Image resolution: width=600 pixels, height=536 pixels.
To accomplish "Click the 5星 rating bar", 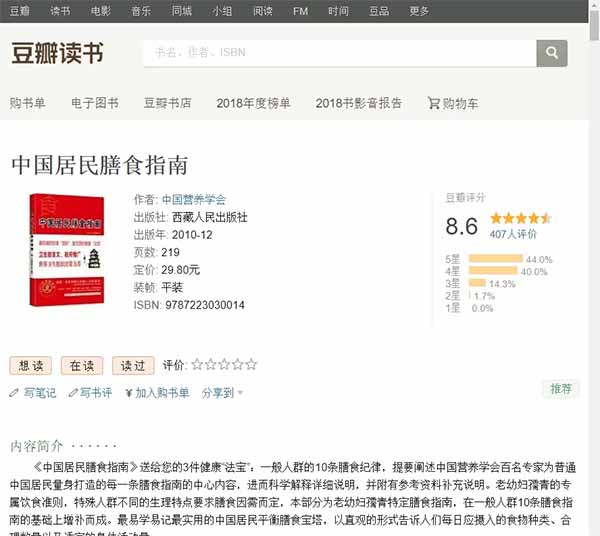I will pyautogui.click(x=496, y=259).
